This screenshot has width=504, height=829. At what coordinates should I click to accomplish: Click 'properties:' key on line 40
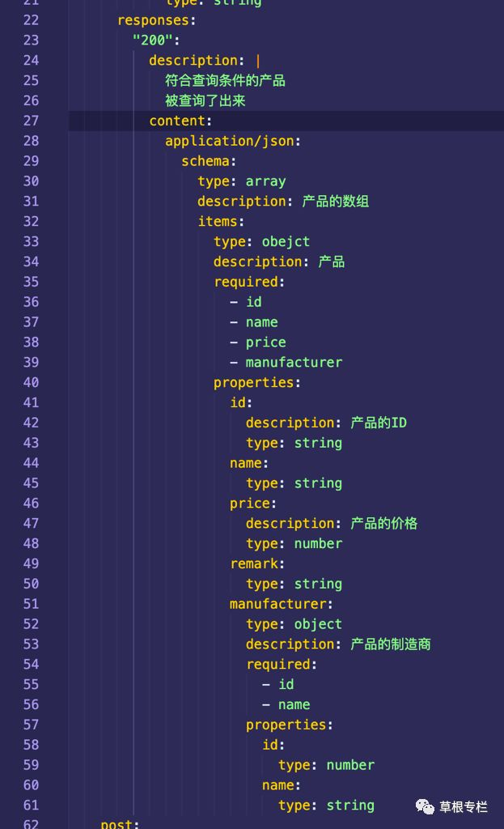[257, 382]
